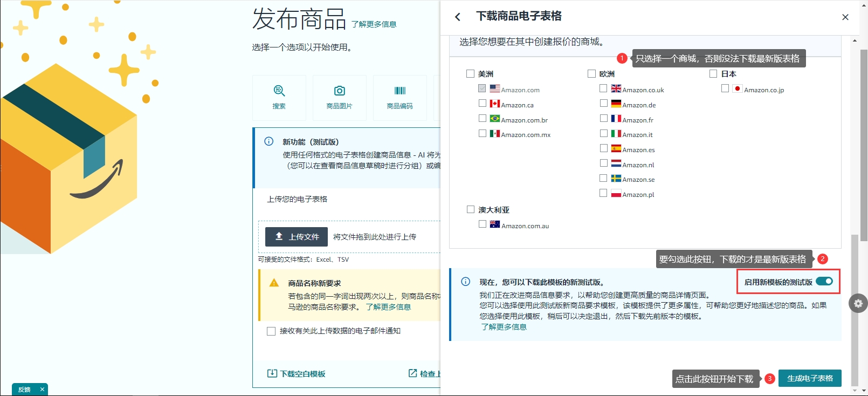
Task: Click the Amazon.de Germany flag
Action: coord(616,104)
